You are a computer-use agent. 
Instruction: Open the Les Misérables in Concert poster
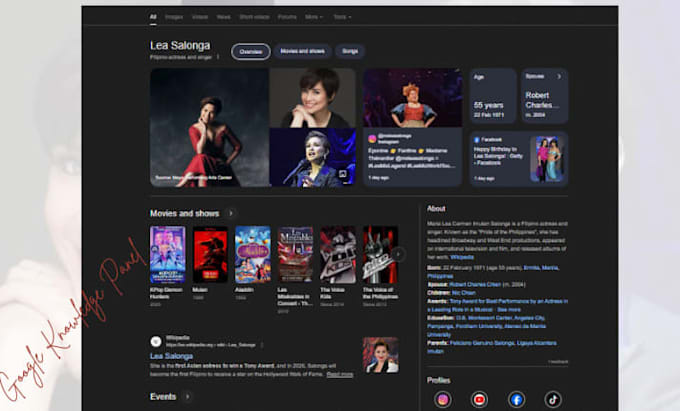[x=295, y=254]
